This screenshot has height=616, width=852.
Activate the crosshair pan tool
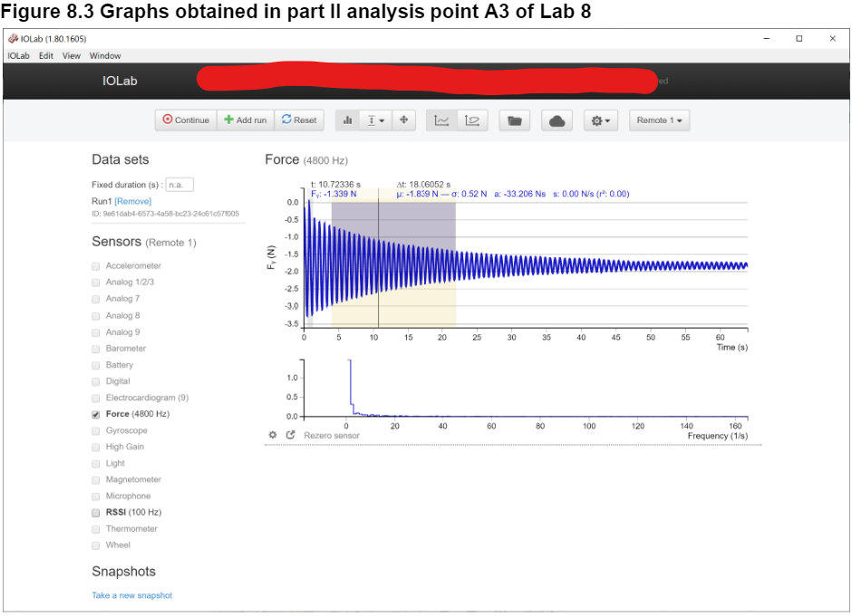pyautogui.click(x=403, y=120)
